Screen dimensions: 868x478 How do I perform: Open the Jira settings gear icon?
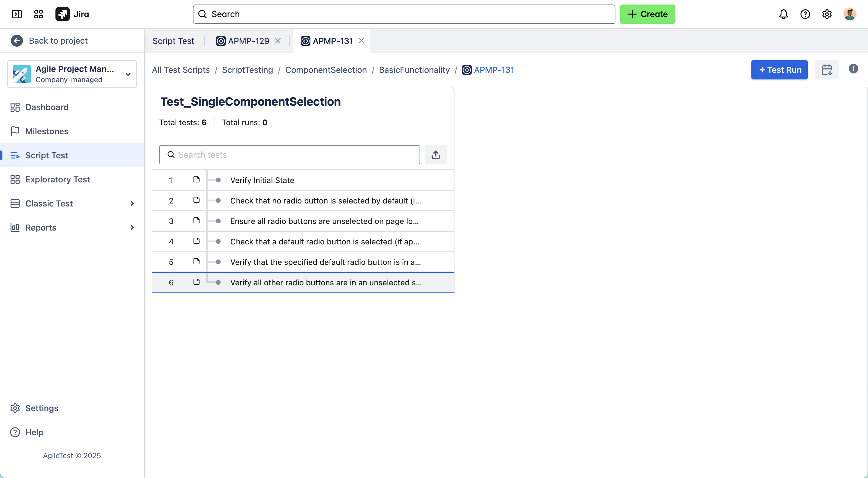pos(827,14)
